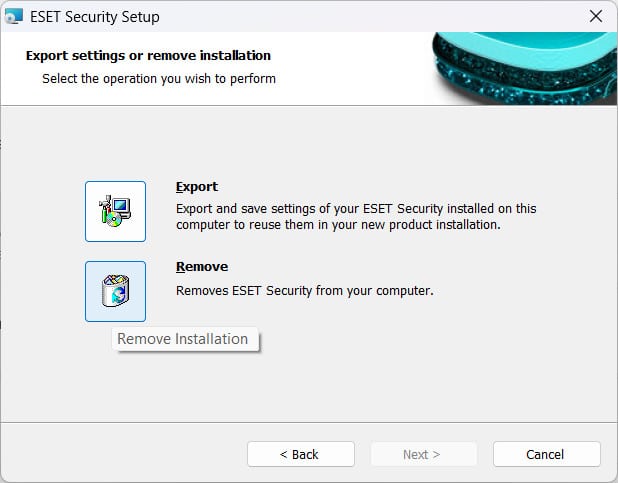The image size is (618, 483).
Task: Click the ESET Security Setup title text
Action: tap(95, 17)
